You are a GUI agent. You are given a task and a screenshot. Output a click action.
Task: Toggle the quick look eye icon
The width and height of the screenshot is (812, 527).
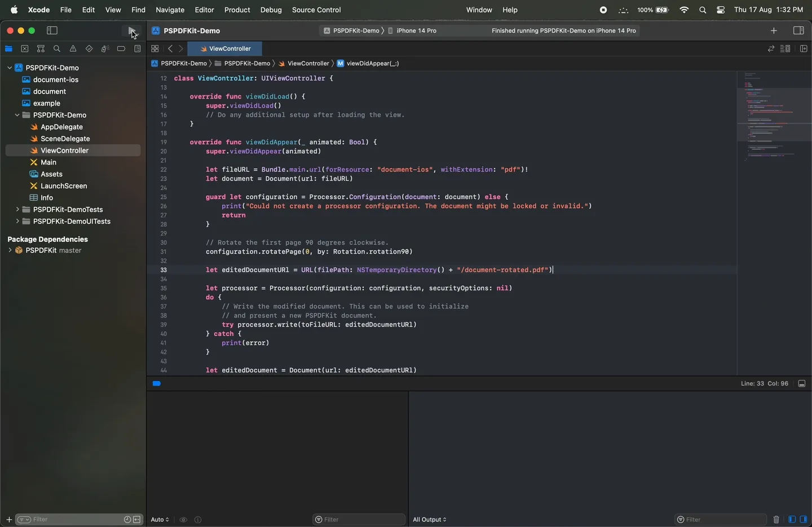pyautogui.click(x=183, y=520)
